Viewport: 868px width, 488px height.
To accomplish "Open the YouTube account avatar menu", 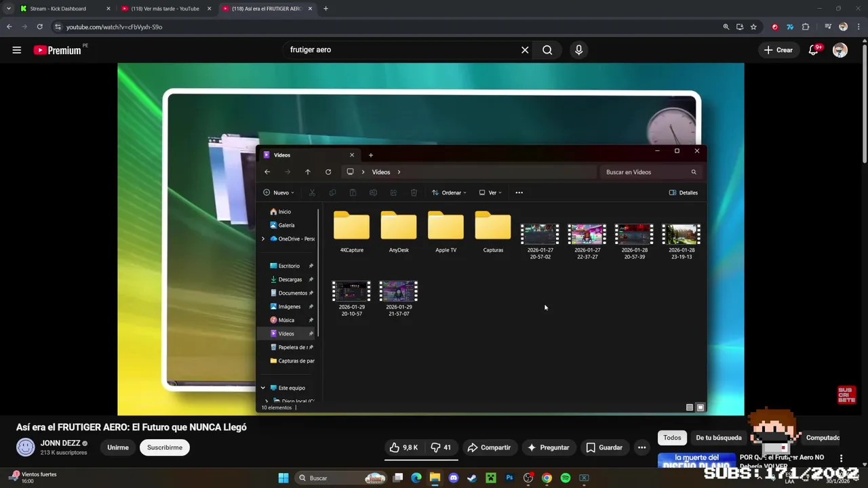I will 840,50.
